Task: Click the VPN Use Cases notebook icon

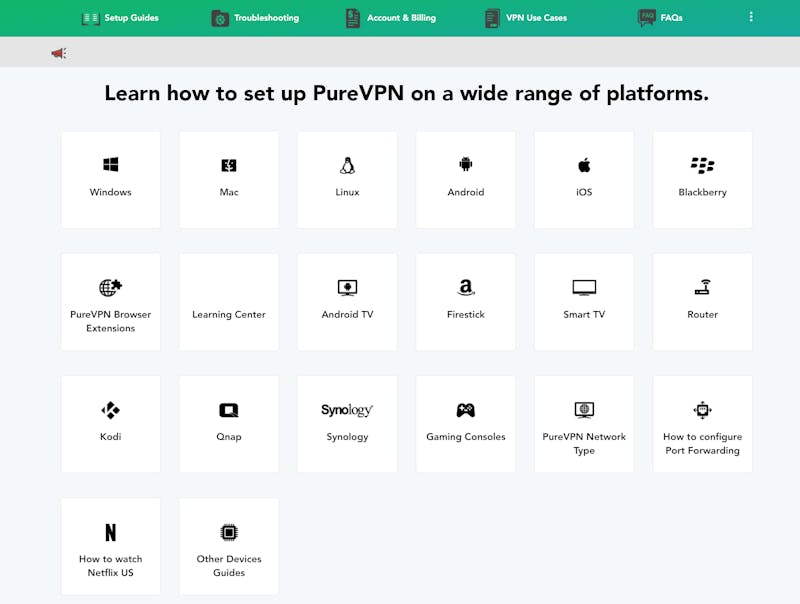Action: 492,18
